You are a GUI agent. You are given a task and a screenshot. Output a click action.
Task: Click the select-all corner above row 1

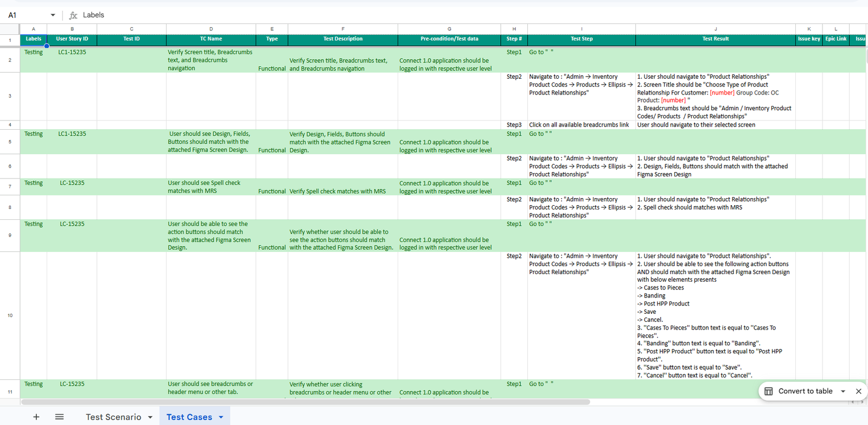(10, 29)
